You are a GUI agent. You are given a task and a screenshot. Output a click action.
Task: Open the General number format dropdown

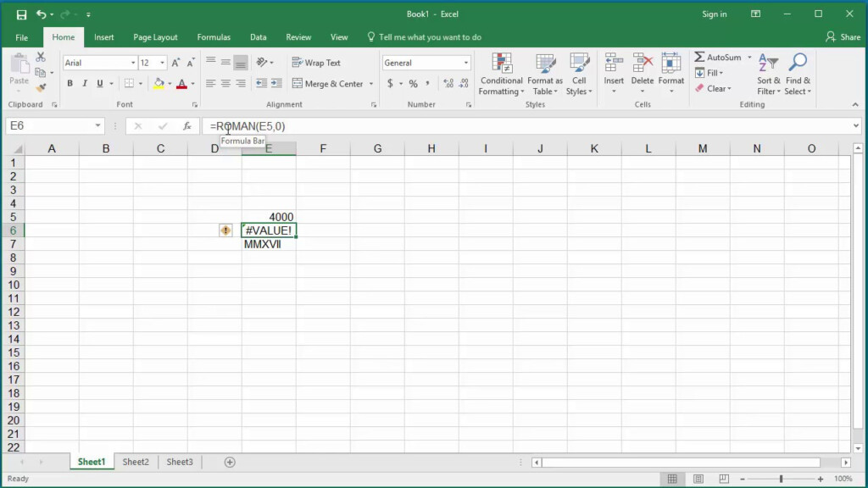tap(465, 63)
